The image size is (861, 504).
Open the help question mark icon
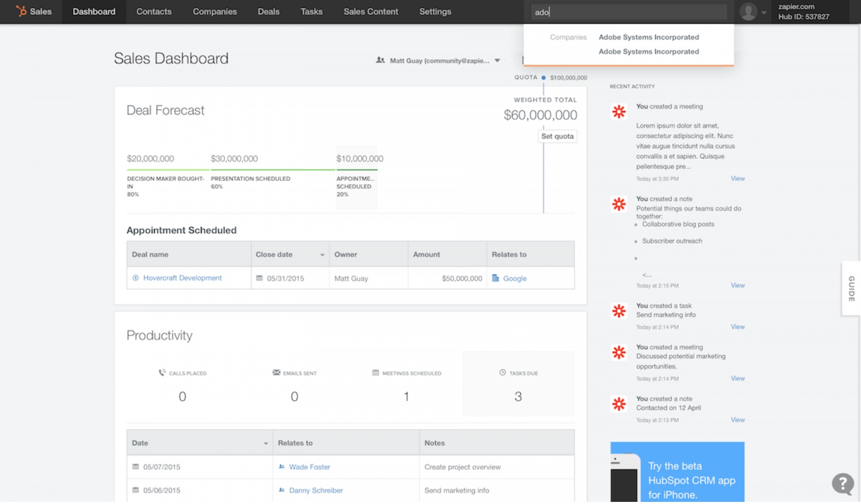[843, 483]
